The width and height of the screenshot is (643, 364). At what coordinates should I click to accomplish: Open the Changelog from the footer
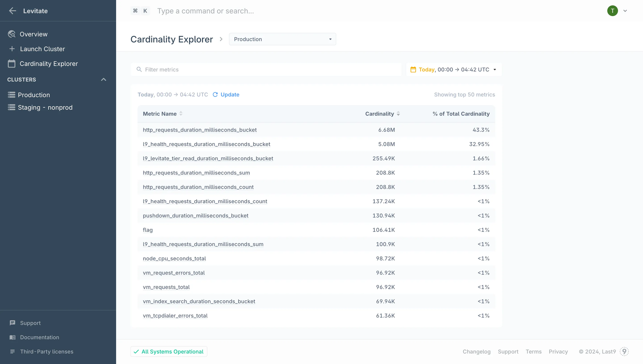[x=476, y=351]
